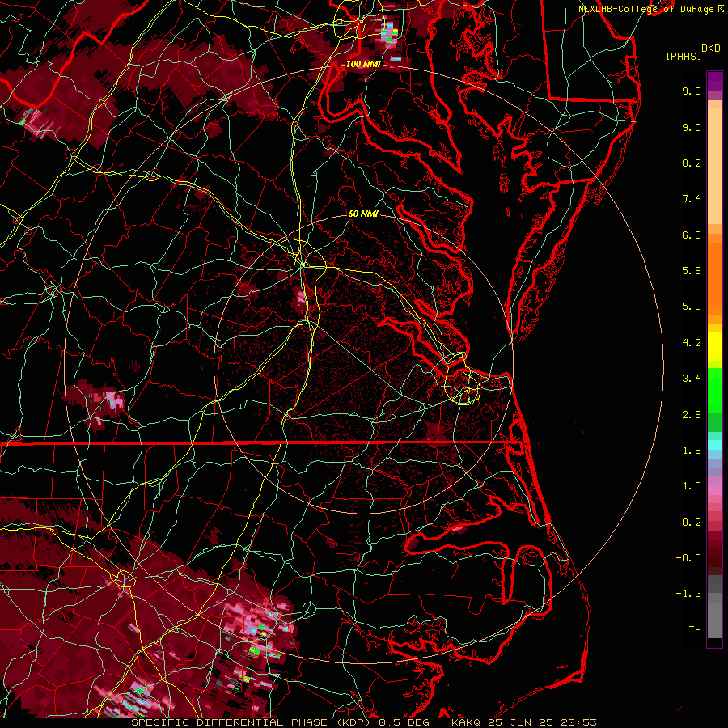Select the 5.0 scale value
This screenshot has width=728, height=728.
692,307
